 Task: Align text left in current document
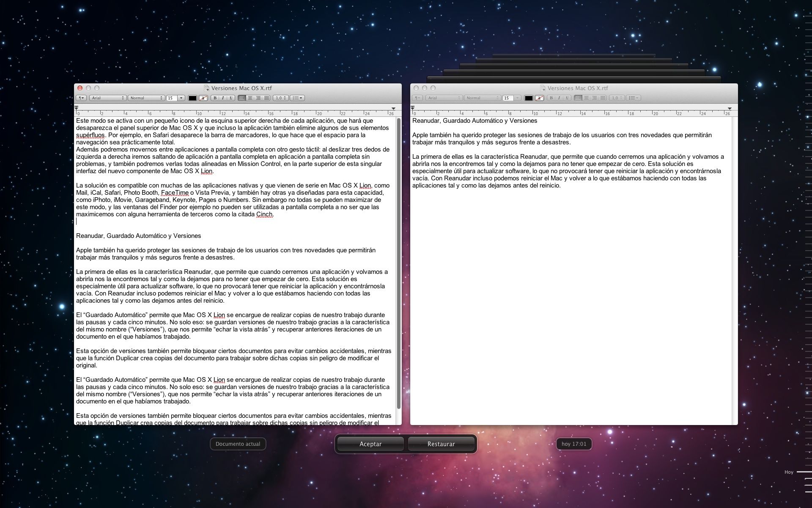click(242, 98)
